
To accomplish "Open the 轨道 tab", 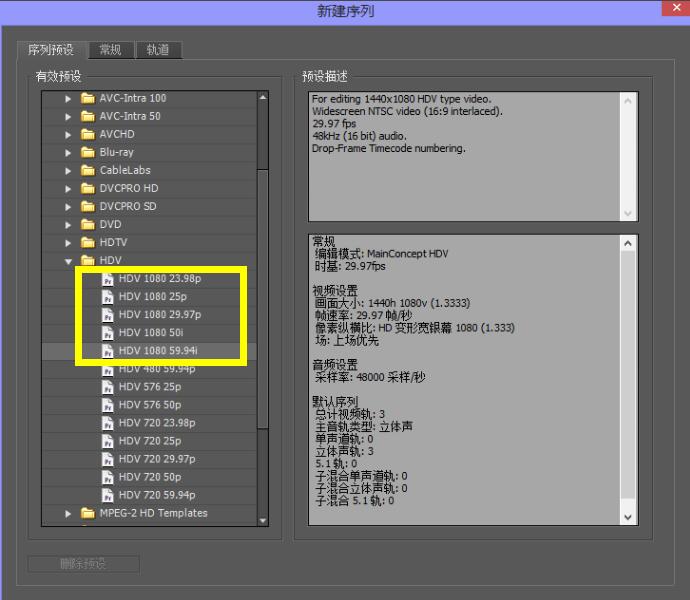I will pos(158,50).
